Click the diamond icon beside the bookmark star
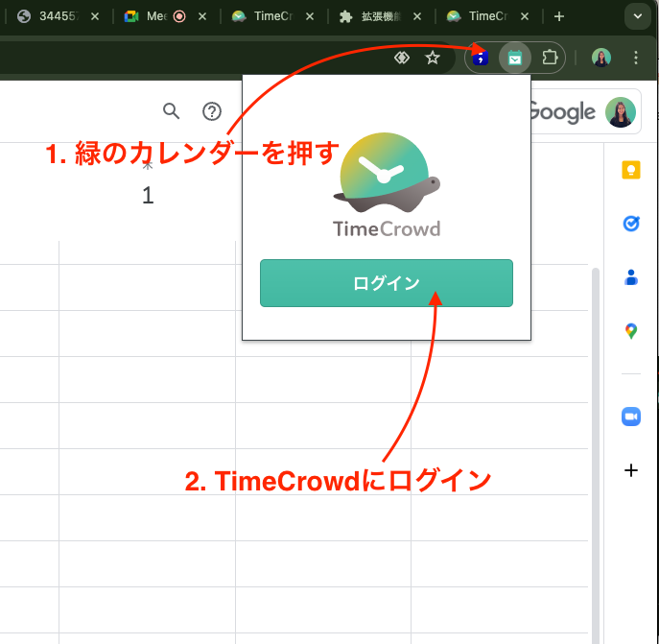The height and width of the screenshot is (644, 659). 402,58
